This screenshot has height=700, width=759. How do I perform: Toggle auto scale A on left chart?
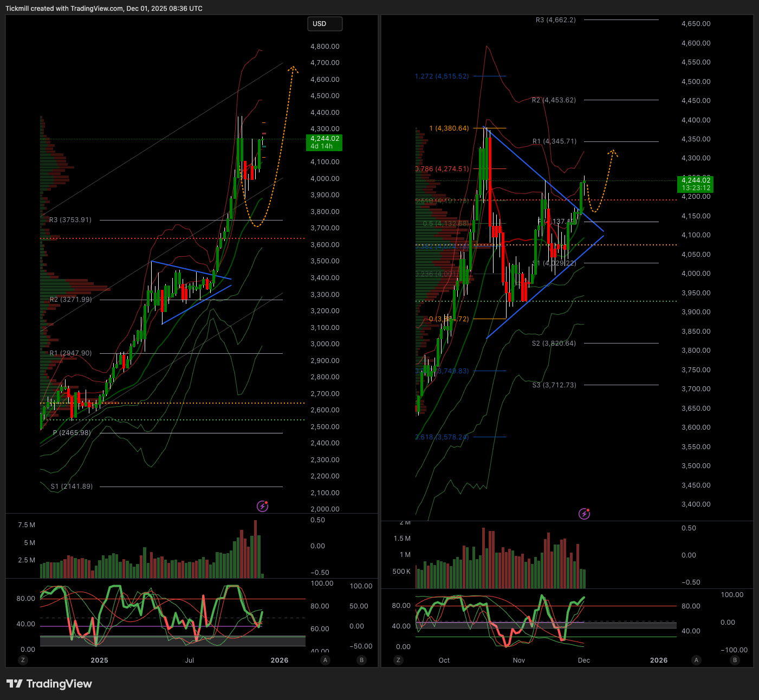click(x=325, y=660)
